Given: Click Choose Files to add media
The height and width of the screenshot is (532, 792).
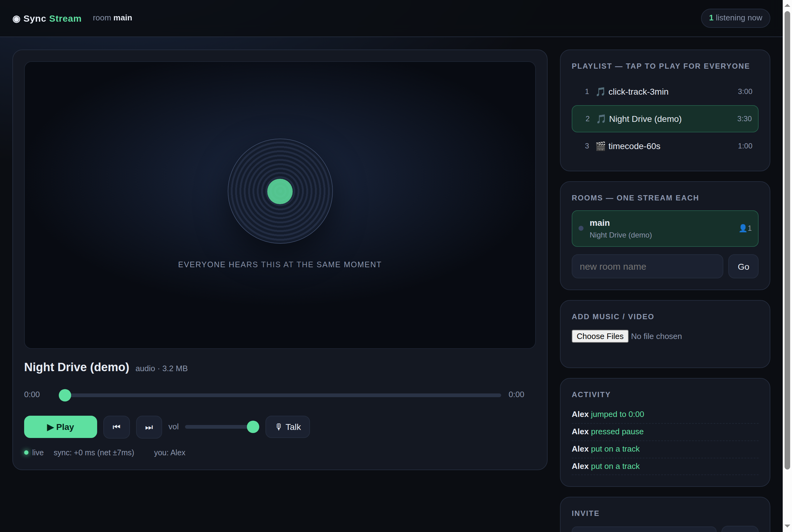Looking at the screenshot, I should 600,336.
